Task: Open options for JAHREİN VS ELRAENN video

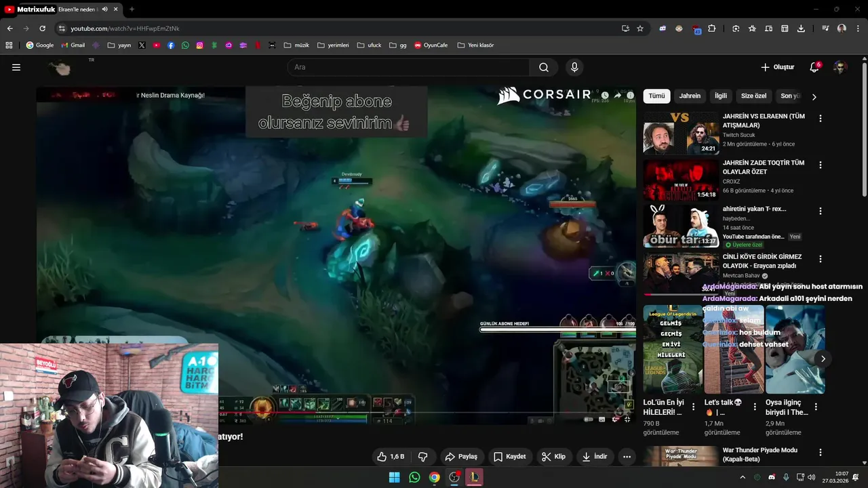Action: [x=821, y=119]
